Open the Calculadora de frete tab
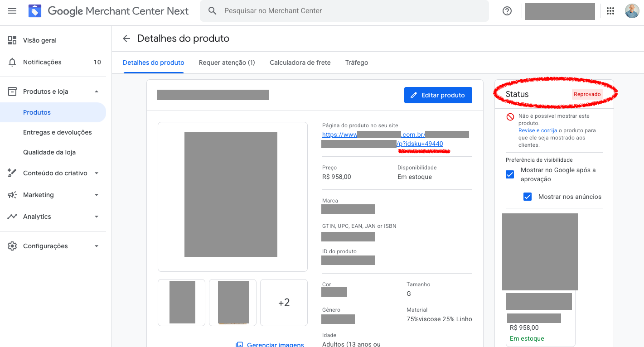This screenshot has width=644, height=347. tap(300, 63)
